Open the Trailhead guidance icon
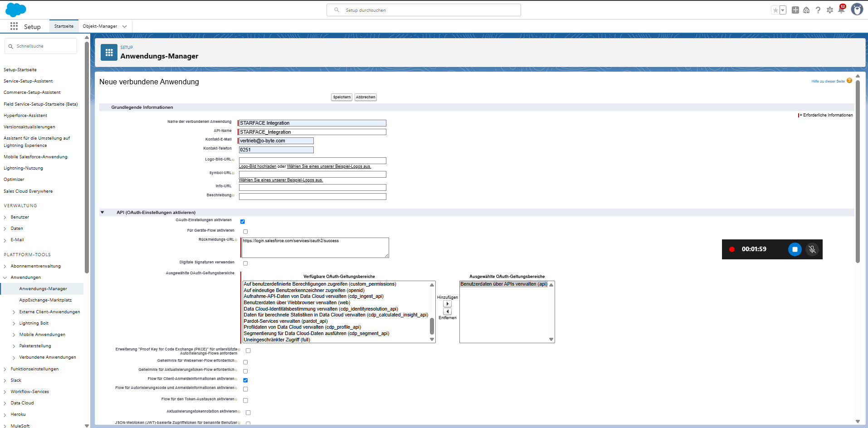Screen dimensions: 868x428 click(806, 10)
